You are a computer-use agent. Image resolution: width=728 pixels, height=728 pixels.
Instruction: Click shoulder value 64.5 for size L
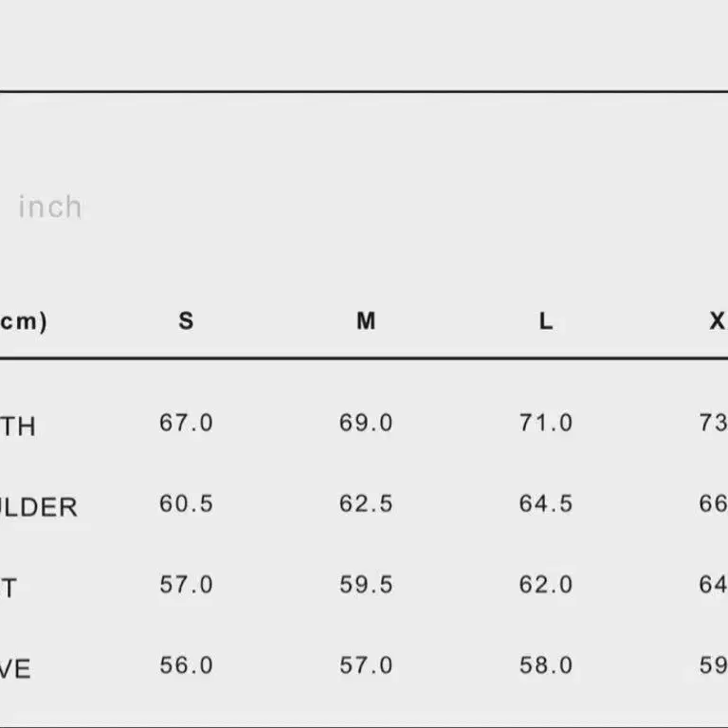pos(546,503)
